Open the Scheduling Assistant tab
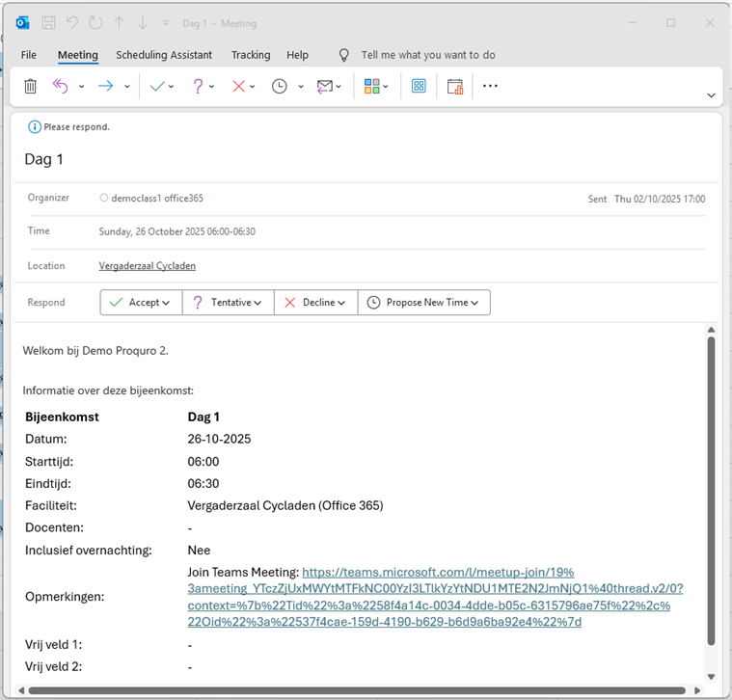732x700 pixels. [164, 55]
